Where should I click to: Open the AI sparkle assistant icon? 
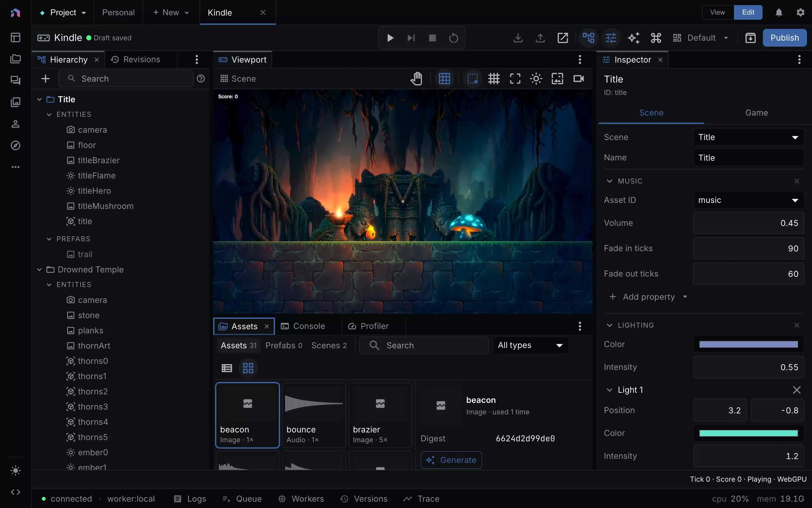click(633, 38)
